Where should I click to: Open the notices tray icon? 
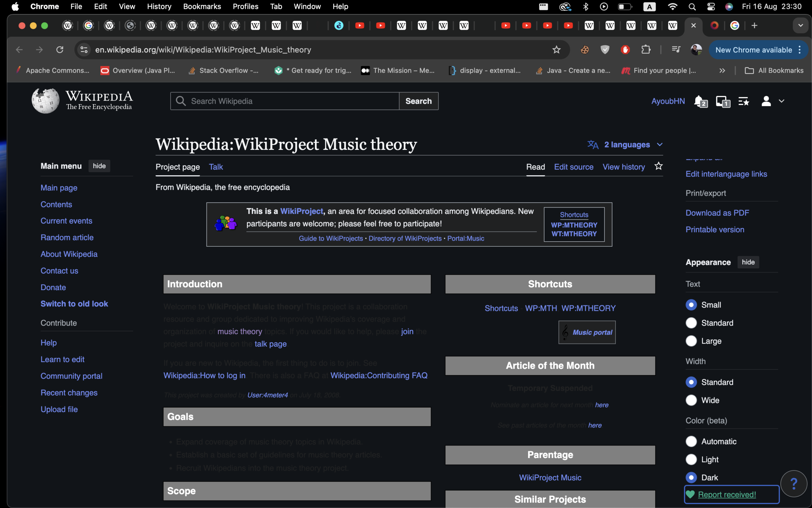723,101
